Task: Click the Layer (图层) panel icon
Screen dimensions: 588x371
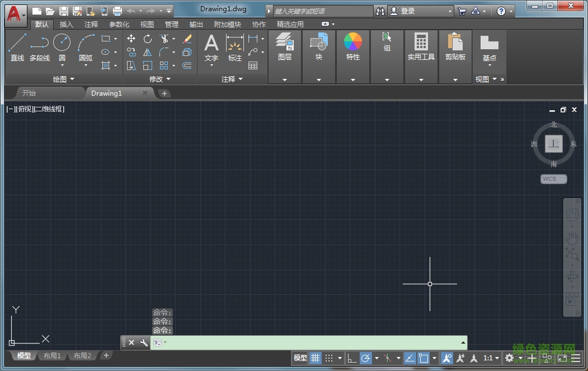Action: [284, 44]
